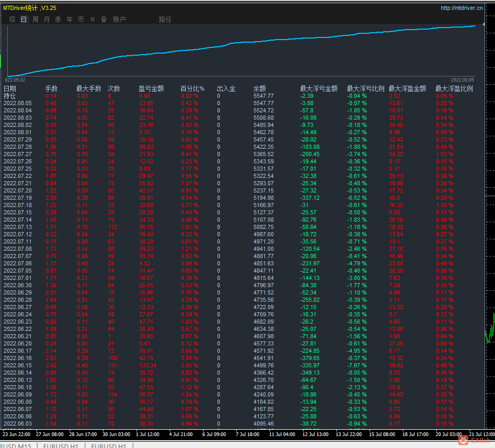Click the 最大浮盈金额 column header
This screenshot has width=495, height=448.
(x=407, y=88)
